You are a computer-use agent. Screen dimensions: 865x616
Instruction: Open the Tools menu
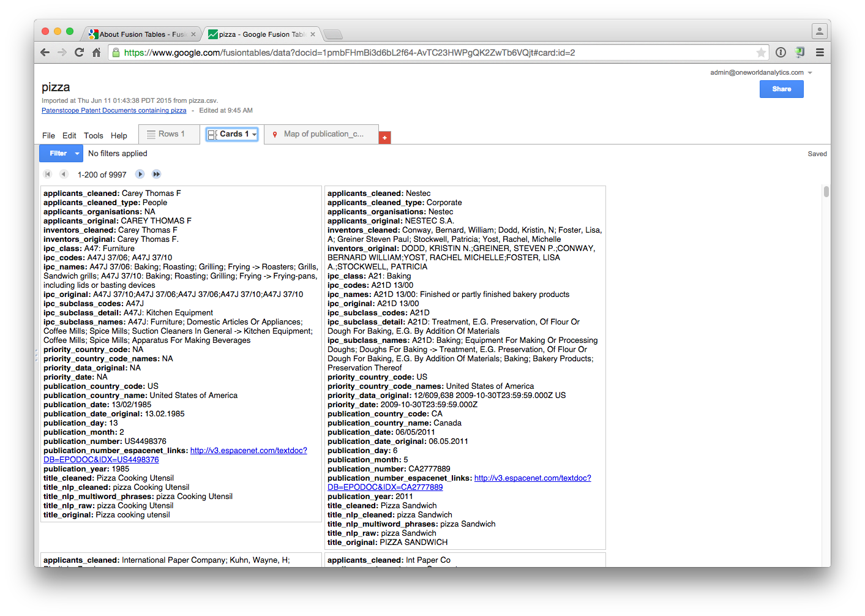pos(94,136)
